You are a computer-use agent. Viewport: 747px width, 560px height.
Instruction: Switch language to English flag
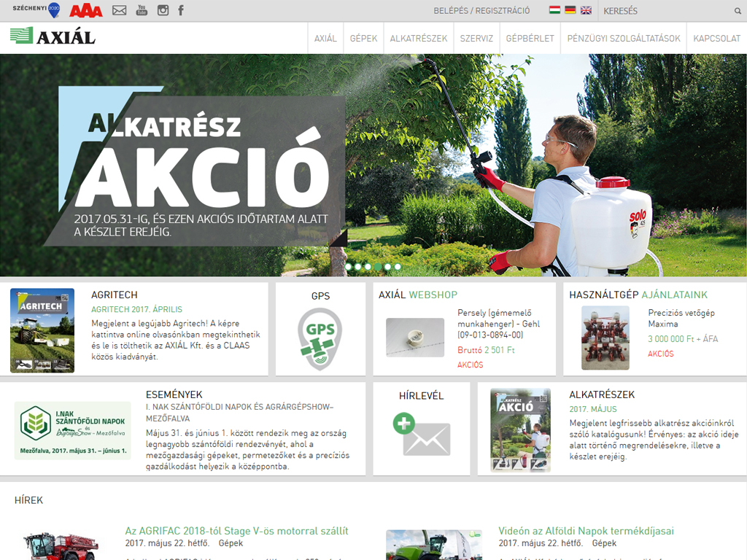pyautogui.click(x=586, y=10)
